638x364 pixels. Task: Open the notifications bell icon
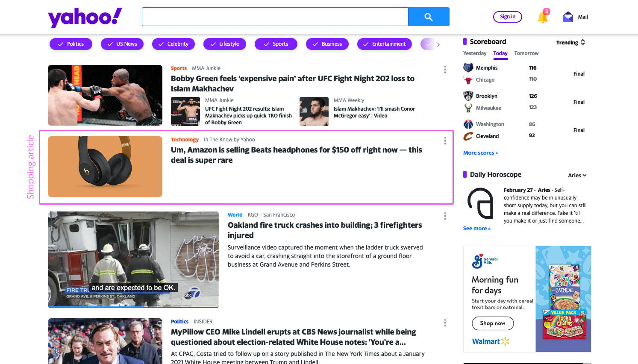point(543,17)
